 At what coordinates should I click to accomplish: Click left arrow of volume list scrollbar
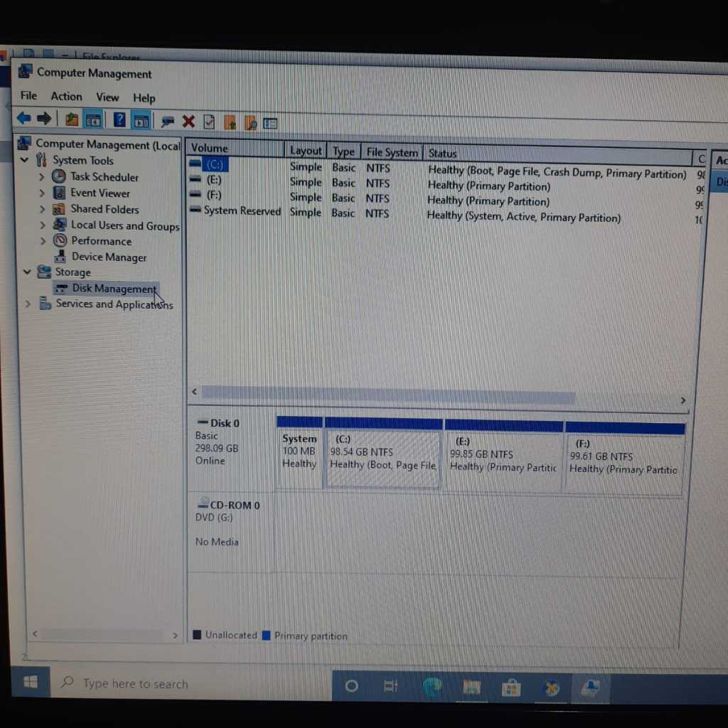pos(195,392)
